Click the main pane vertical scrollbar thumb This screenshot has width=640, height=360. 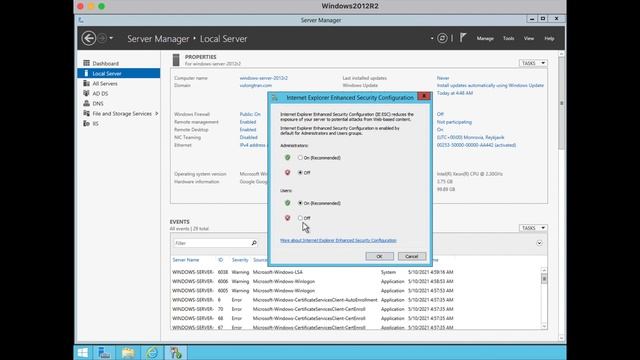pyautogui.click(x=562, y=103)
